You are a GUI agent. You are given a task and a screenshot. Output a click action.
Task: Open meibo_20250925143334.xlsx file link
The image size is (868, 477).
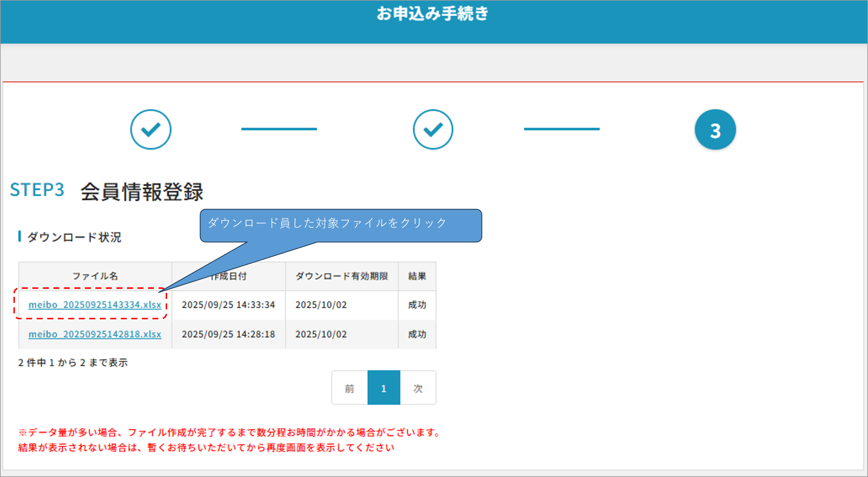(x=95, y=305)
